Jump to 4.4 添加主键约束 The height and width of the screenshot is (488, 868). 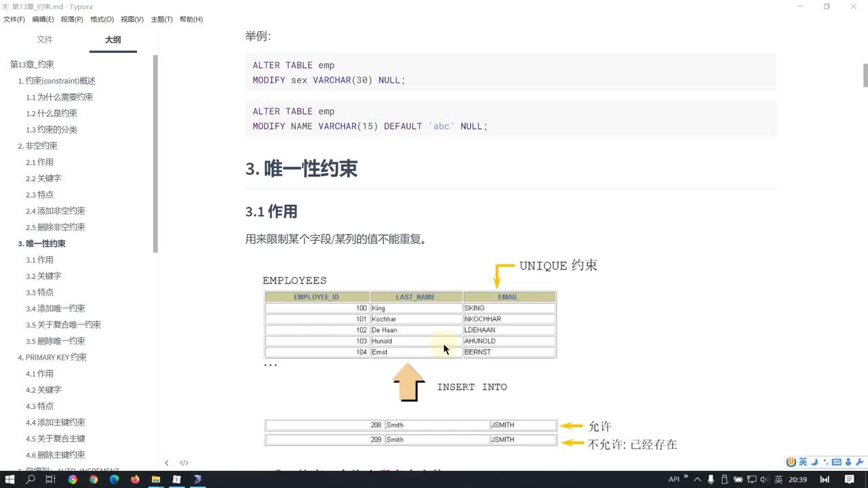[x=56, y=422]
